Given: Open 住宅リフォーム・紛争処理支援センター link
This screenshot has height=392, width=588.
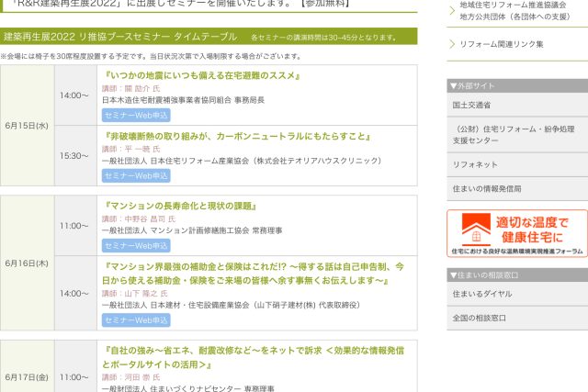Looking at the screenshot, I should tap(517, 135).
